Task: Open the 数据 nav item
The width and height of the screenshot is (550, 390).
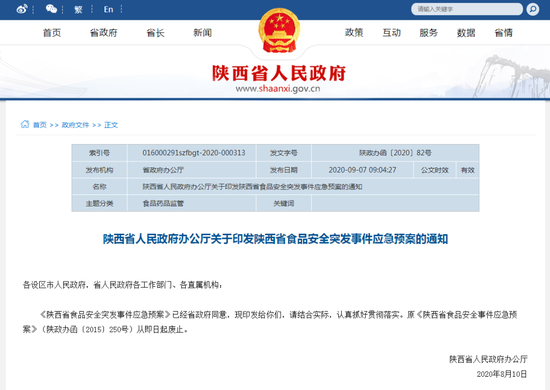Action: tap(466, 33)
